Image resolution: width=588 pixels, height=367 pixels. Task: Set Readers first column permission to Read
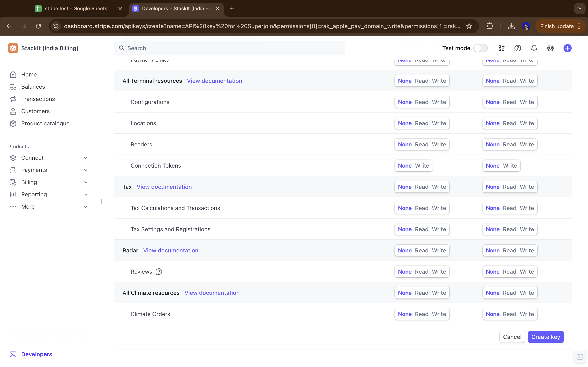(x=422, y=144)
